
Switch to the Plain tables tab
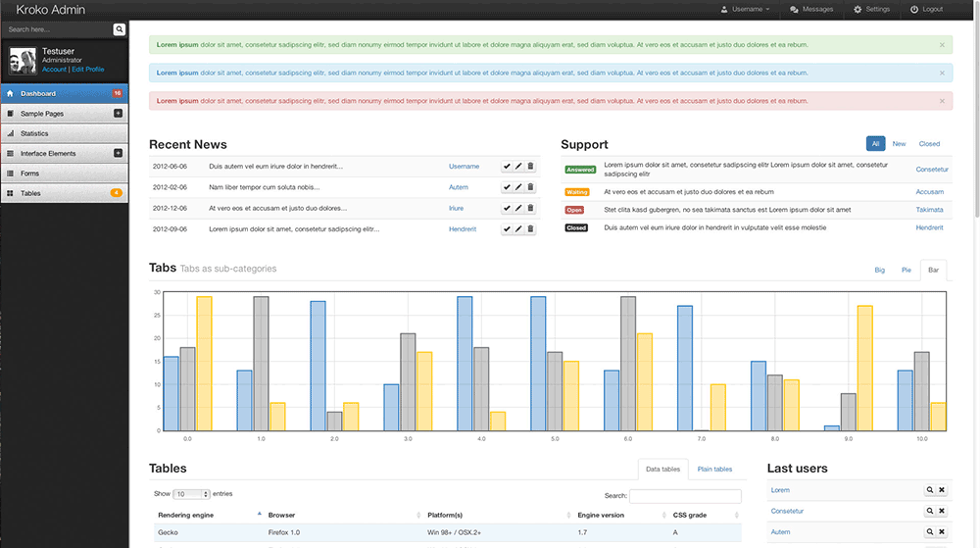tap(714, 470)
